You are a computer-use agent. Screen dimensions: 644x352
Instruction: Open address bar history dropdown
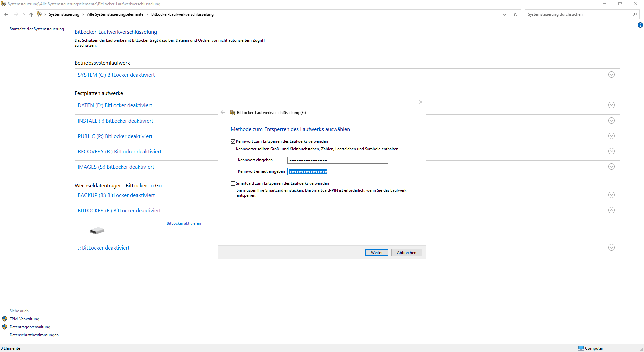tap(505, 14)
